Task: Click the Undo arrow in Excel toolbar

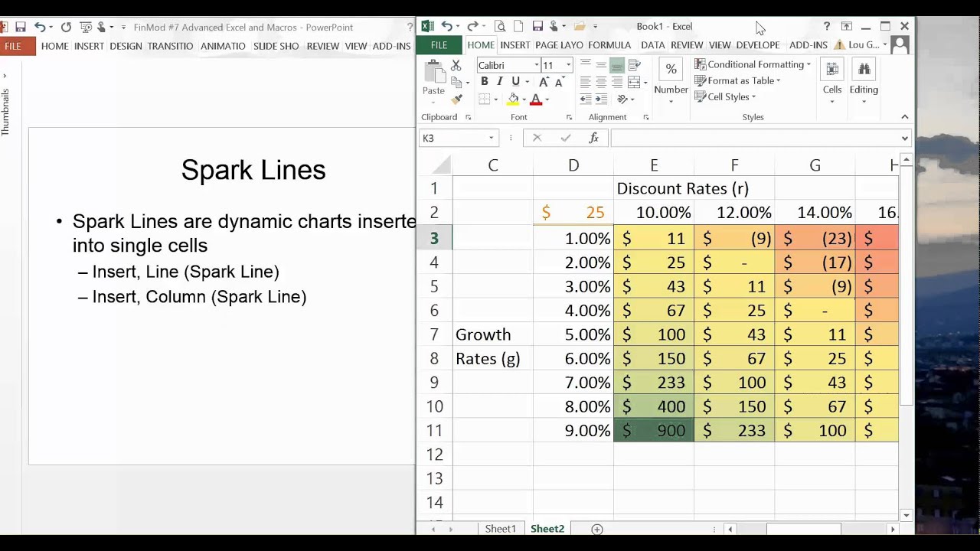Action: click(x=446, y=27)
